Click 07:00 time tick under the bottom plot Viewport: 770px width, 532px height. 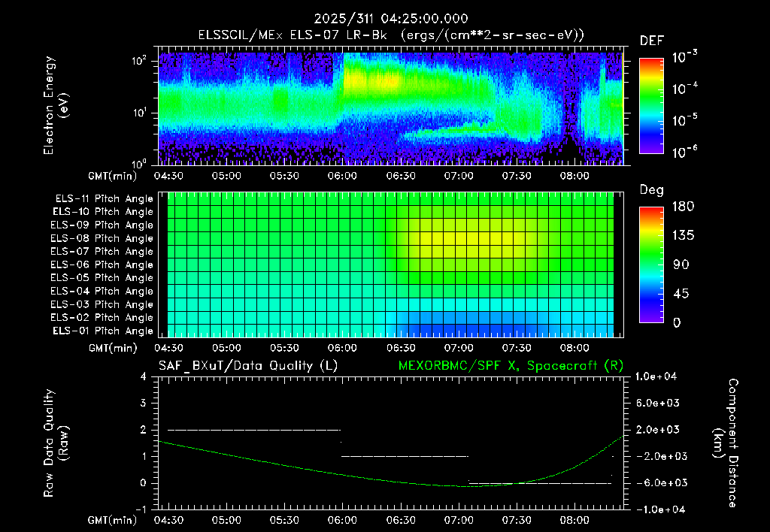pos(459,520)
